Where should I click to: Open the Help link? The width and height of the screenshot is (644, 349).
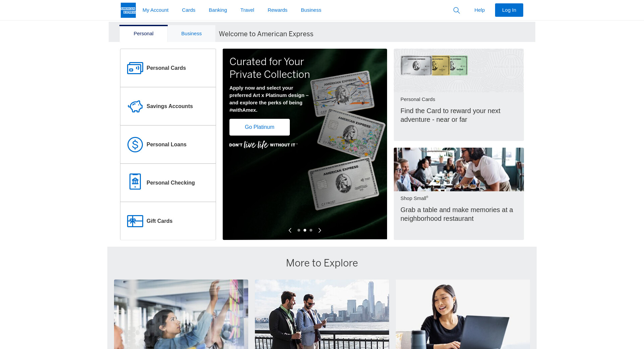(479, 10)
